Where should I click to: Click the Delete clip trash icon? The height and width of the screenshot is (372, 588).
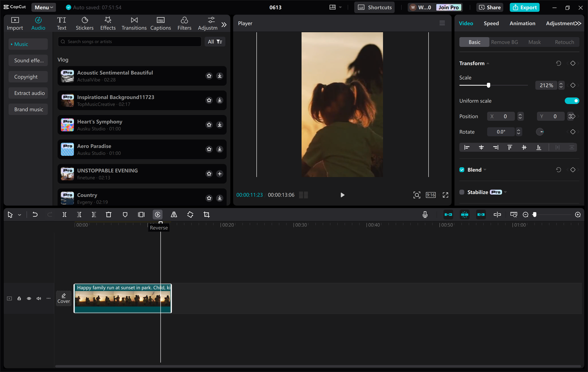click(x=108, y=214)
